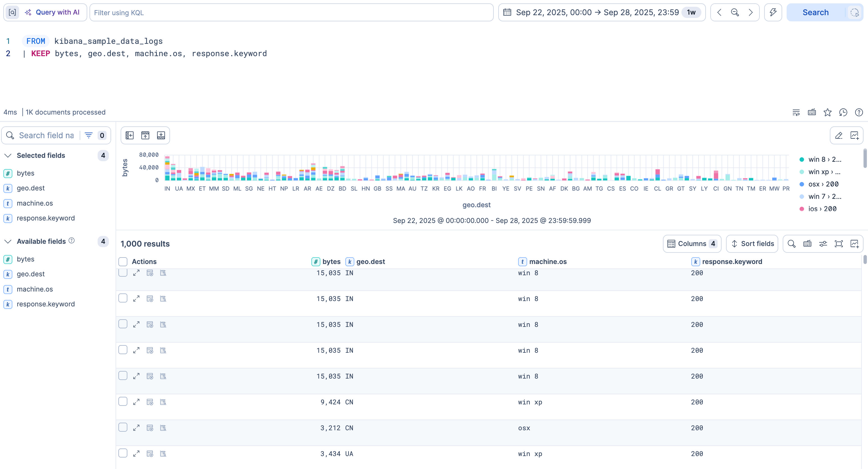This screenshot has width=868, height=469.
Task: Expand details for the 3,434 UA row
Action: point(136,454)
